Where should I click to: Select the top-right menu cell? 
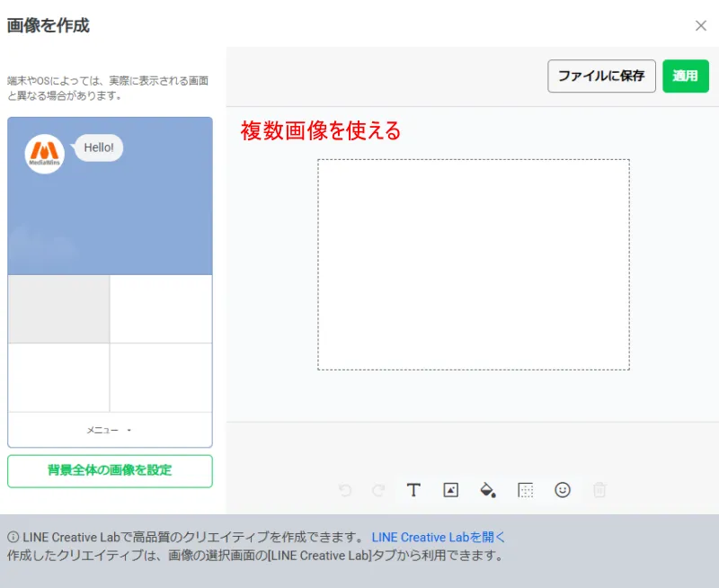(161, 309)
